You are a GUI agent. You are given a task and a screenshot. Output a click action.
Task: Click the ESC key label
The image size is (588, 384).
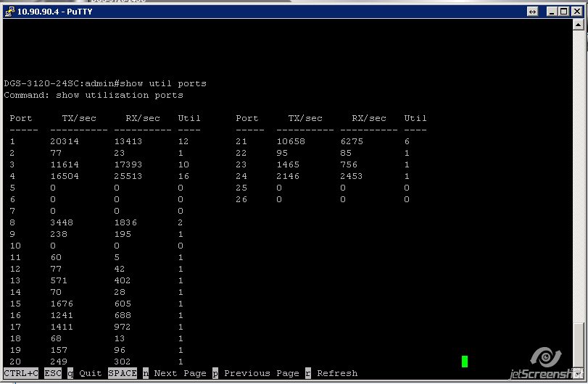click(53, 373)
